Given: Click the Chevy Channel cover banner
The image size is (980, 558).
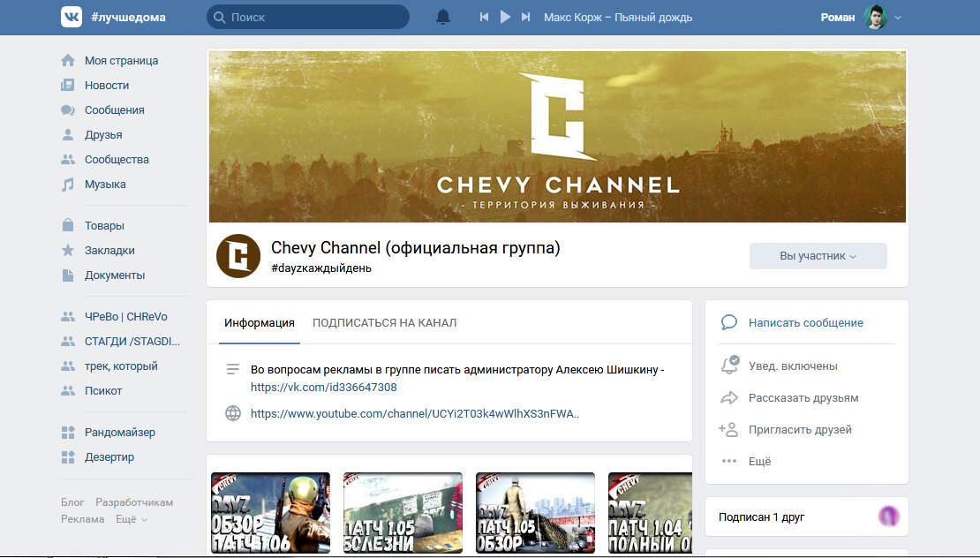Looking at the screenshot, I should [557, 136].
